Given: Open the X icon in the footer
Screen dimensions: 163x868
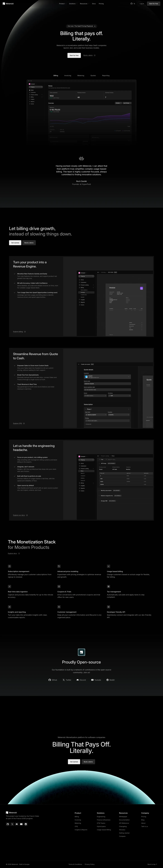Looking at the screenshot, I should pos(12,824).
